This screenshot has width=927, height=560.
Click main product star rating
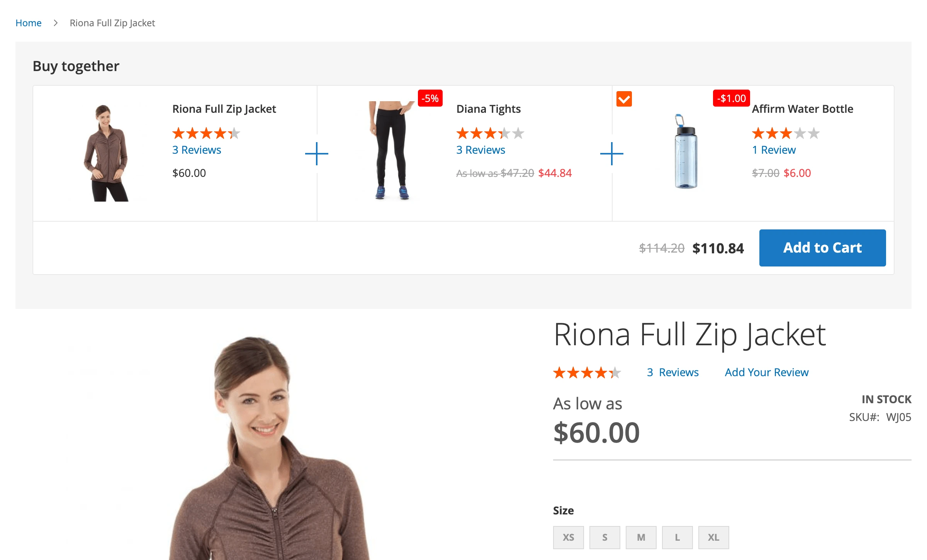pos(587,373)
